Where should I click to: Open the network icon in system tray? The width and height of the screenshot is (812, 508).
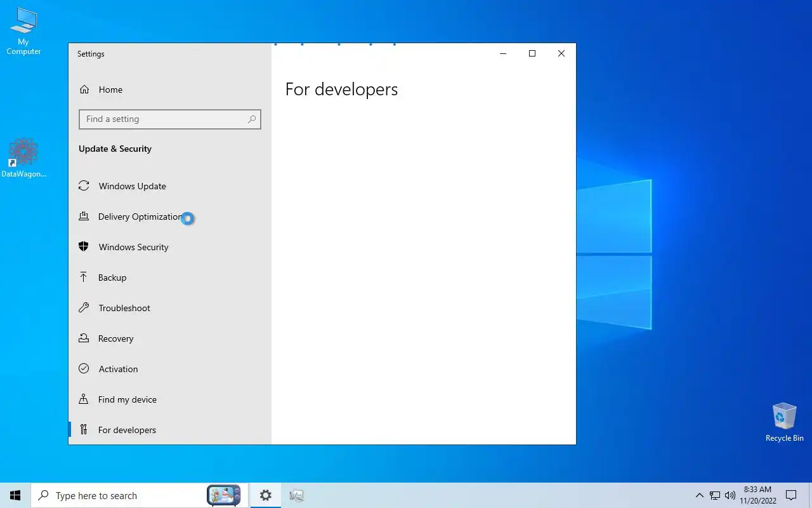pyautogui.click(x=715, y=495)
